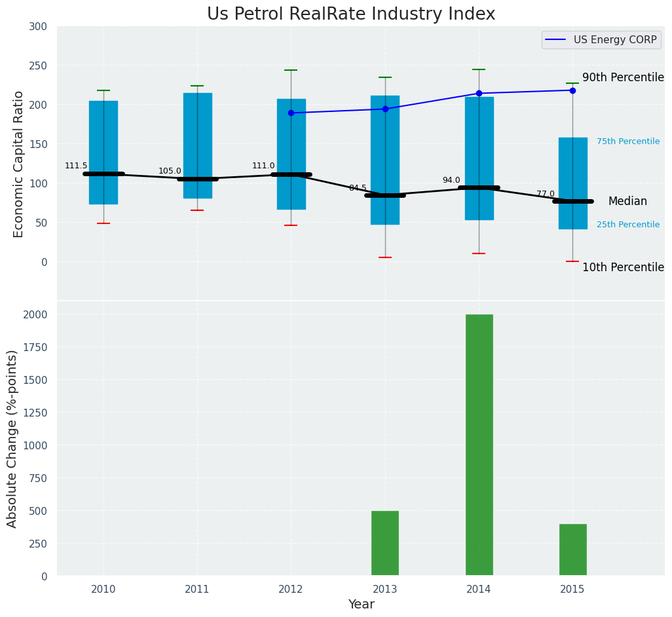Click the 2012 US Energy CORP data point
This screenshot has width=672, height=617.
point(291,113)
